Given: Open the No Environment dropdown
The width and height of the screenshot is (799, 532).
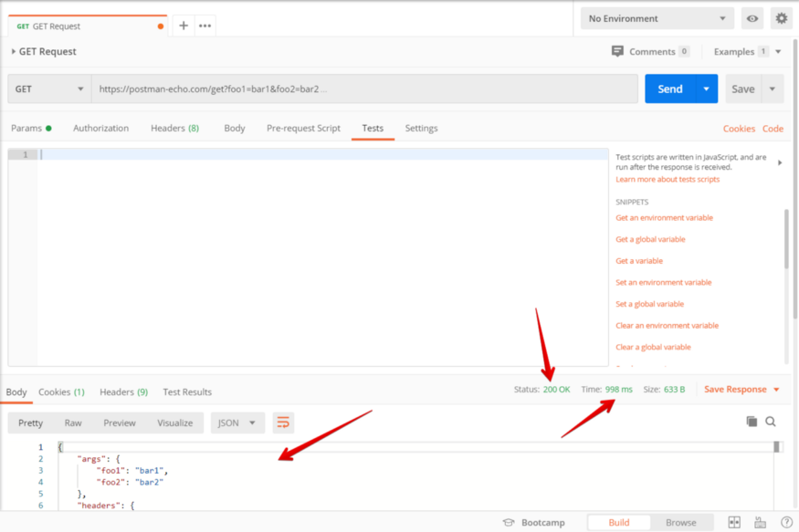Looking at the screenshot, I should click(x=657, y=18).
